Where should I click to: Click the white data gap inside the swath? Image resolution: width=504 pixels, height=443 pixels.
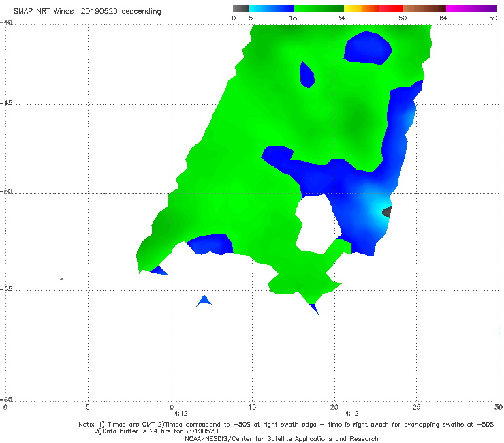pyautogui.click(x=317, y=224)
